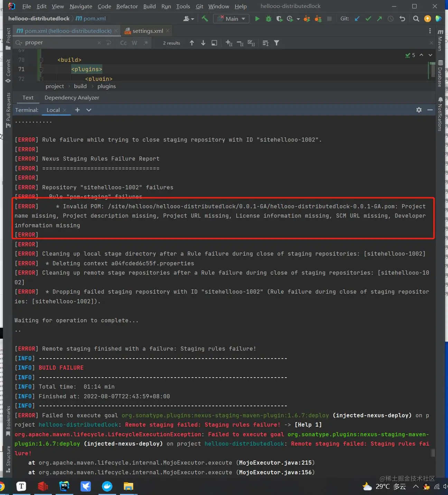Click the 'project' breadcrumb
This screenshot has height=495, width=448.
(55, 86)
